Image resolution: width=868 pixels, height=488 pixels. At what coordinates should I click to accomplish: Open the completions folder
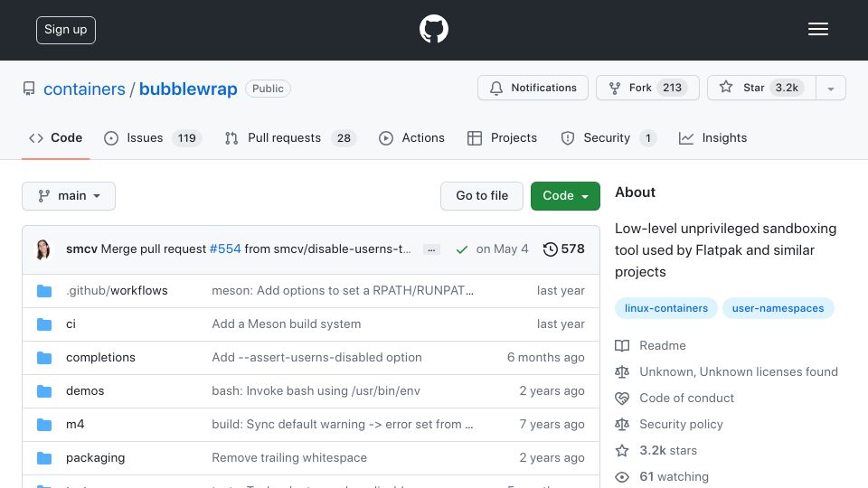100,358
